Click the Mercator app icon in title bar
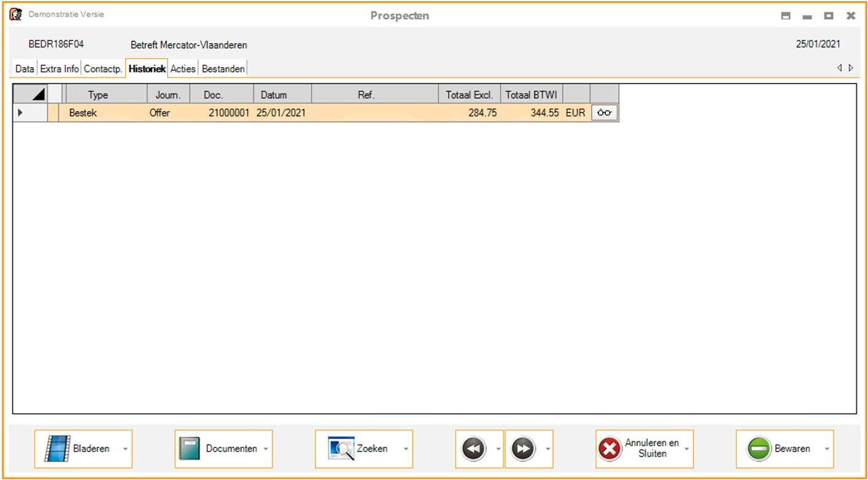The image size is (868, 480). 16,15
